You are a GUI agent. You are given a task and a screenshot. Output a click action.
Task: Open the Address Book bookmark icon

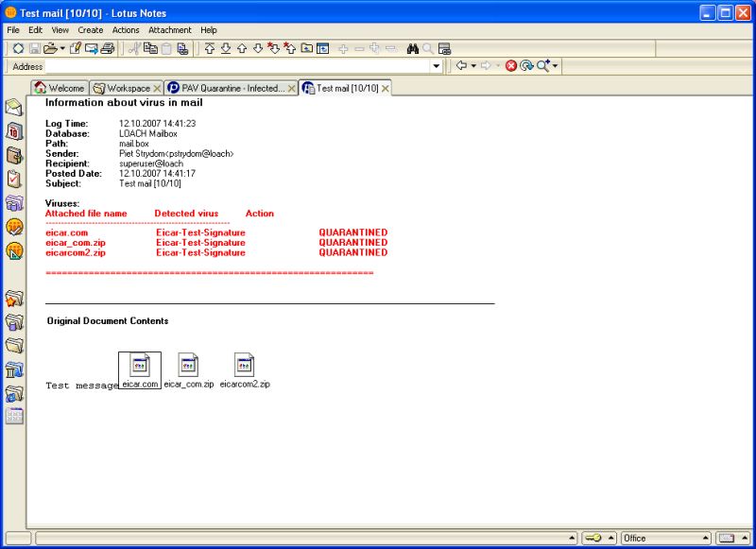pos(14,155)
